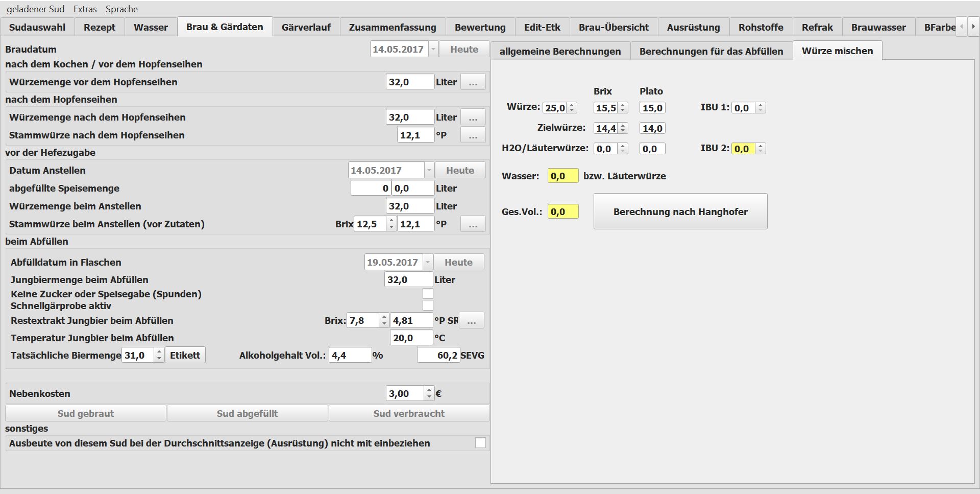Click Berechnung nach Hanghofer button

point(680,211)
